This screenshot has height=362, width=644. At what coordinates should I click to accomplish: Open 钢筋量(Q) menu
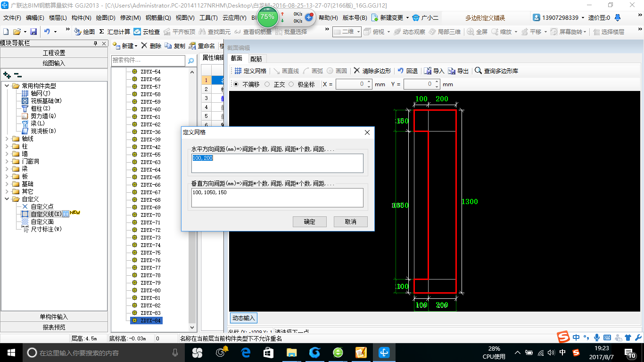point(158,17)
